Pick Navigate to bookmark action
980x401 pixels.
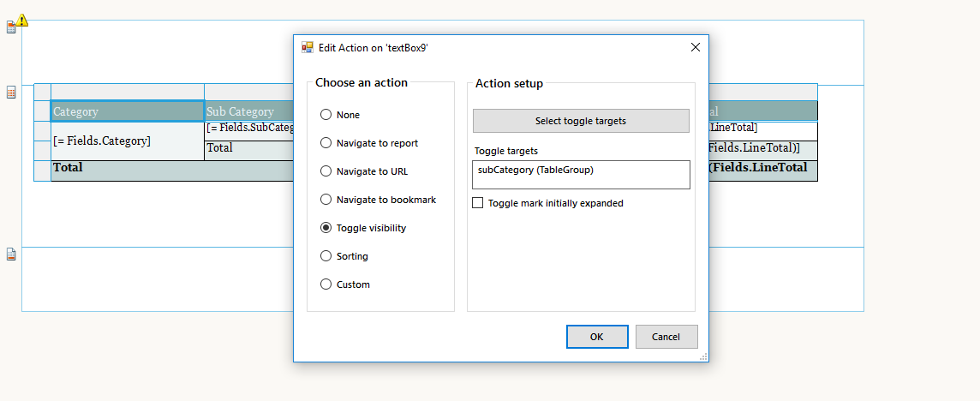pos(326,200)
